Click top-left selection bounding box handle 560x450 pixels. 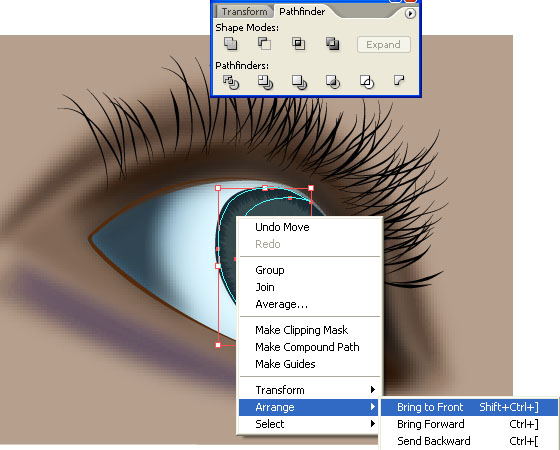[218, 188]
